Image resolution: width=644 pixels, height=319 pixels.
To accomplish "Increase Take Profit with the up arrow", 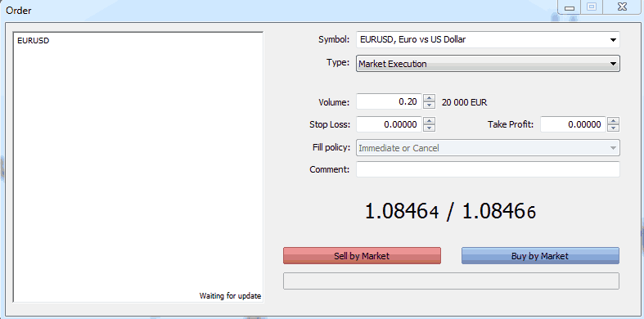I will [613, 121].
